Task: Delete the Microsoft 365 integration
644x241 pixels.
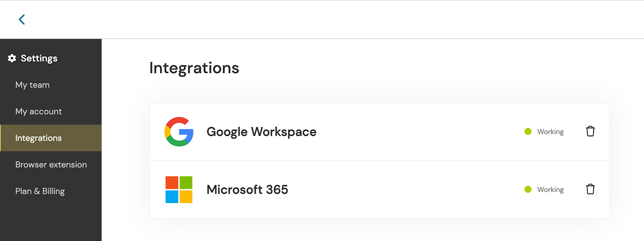Action: click(590, 189)
